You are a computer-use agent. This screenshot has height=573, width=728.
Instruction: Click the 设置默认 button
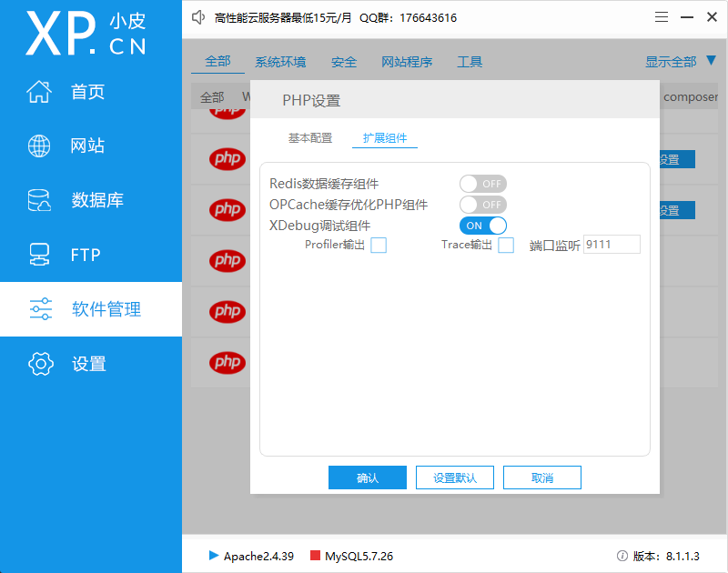(454, 477)
